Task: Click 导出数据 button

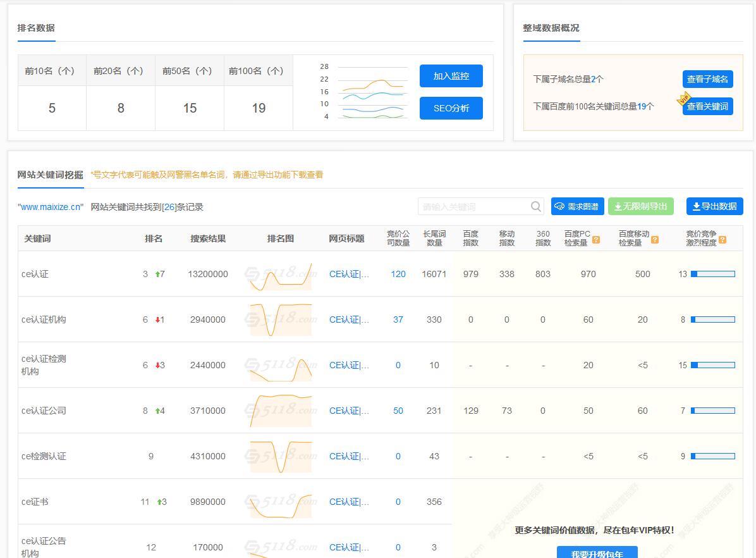Action: (714, 207)
